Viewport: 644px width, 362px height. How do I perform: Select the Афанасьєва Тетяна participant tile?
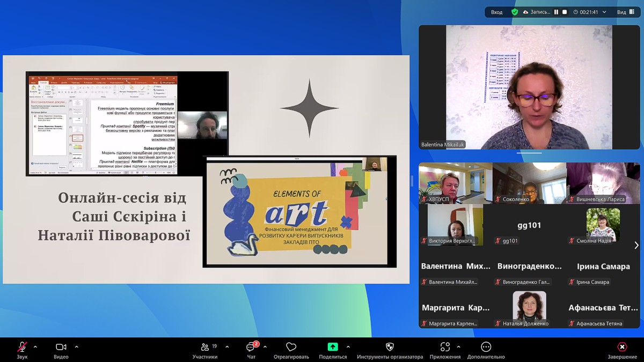click(603, 308)
